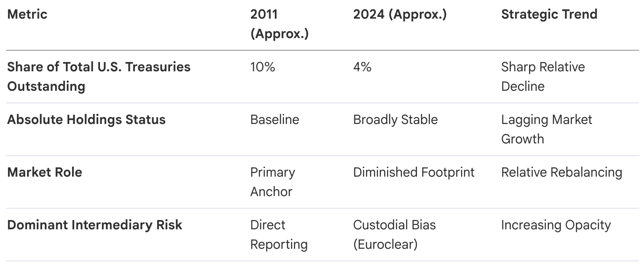
Task: Click the Absolute Holdings Status row label
Action: [x=86, y=120]
